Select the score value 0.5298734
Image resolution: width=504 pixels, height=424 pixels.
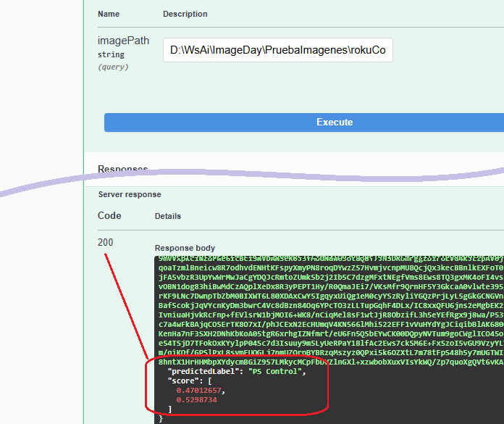[197, 400]
